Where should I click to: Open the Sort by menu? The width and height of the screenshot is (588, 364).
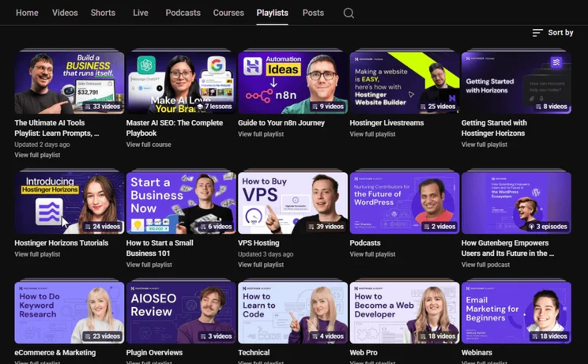[x=552, y=32]
